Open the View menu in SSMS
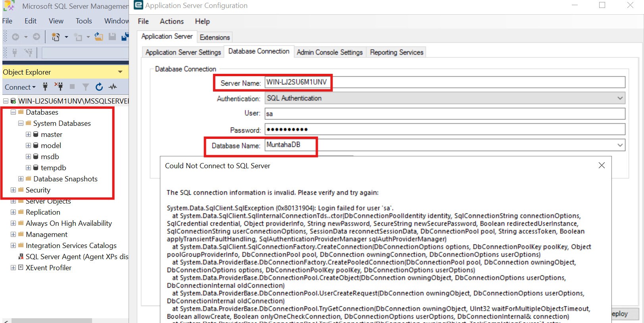Screen dimensions: 644x323 click(x=56, y=21)
